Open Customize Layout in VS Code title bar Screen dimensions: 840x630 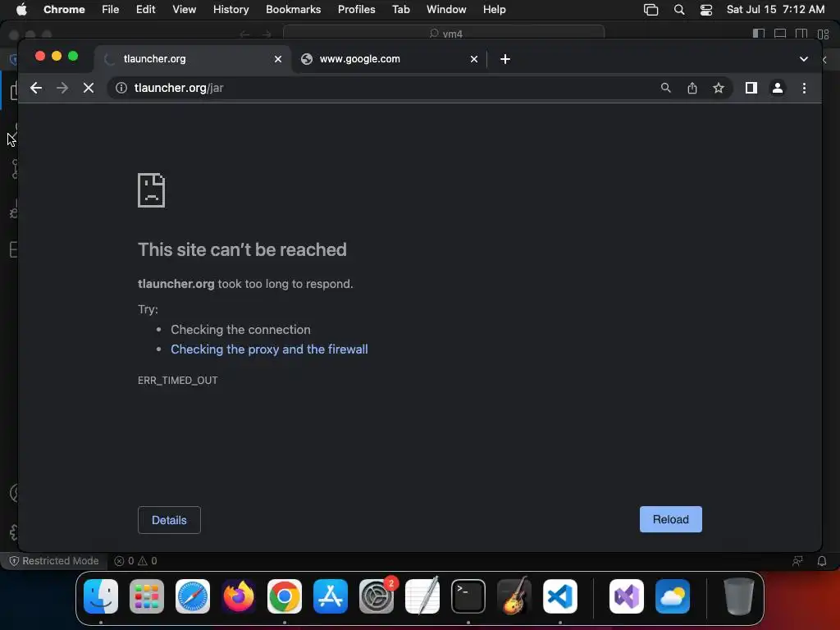[x=824, y=34]
